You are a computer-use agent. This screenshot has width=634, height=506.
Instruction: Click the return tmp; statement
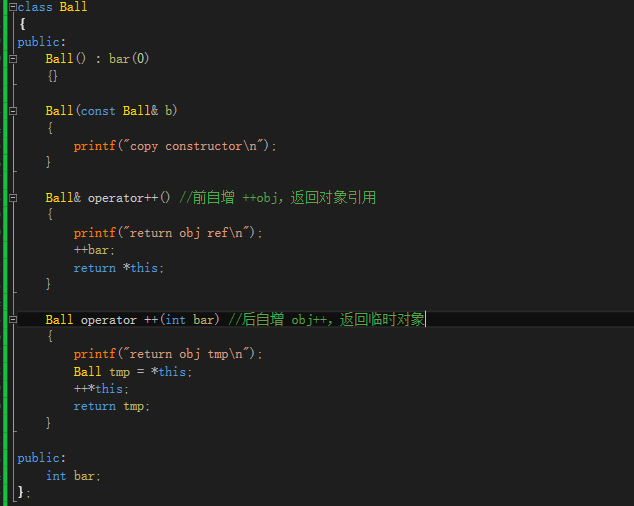click(111, 406)
